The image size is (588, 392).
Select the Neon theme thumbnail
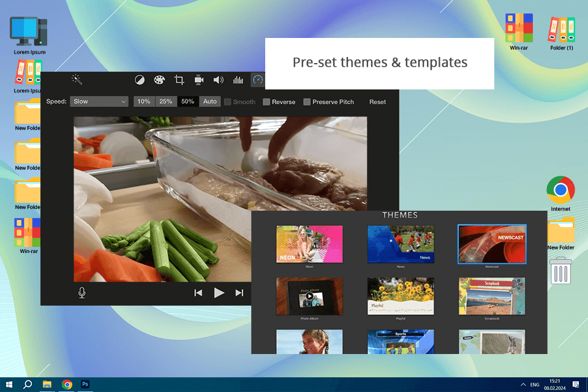point(309,244)
